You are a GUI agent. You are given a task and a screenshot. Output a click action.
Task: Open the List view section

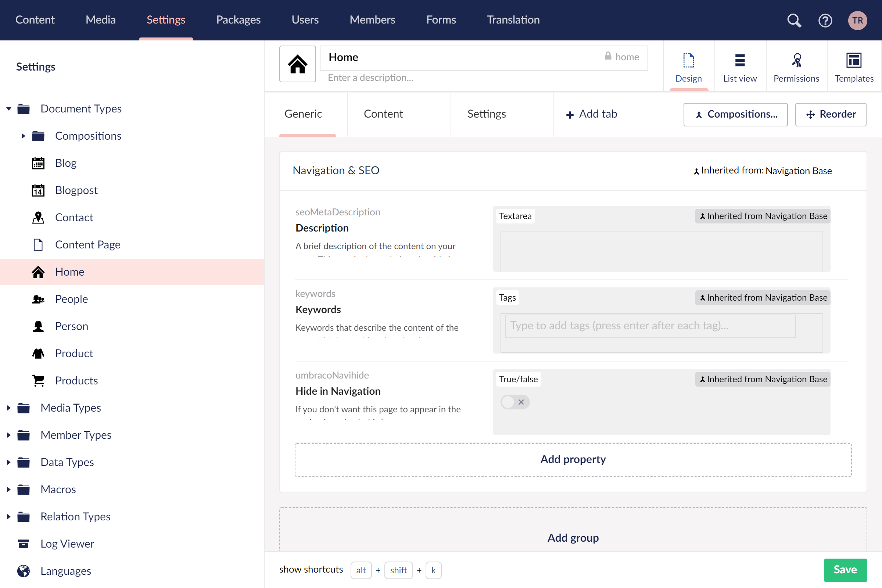coord(739,67)
